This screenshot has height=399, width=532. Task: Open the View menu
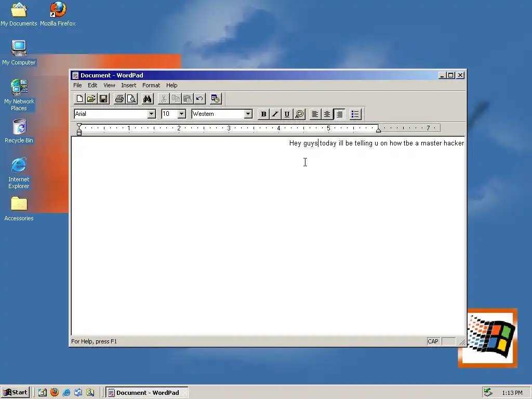109,85
